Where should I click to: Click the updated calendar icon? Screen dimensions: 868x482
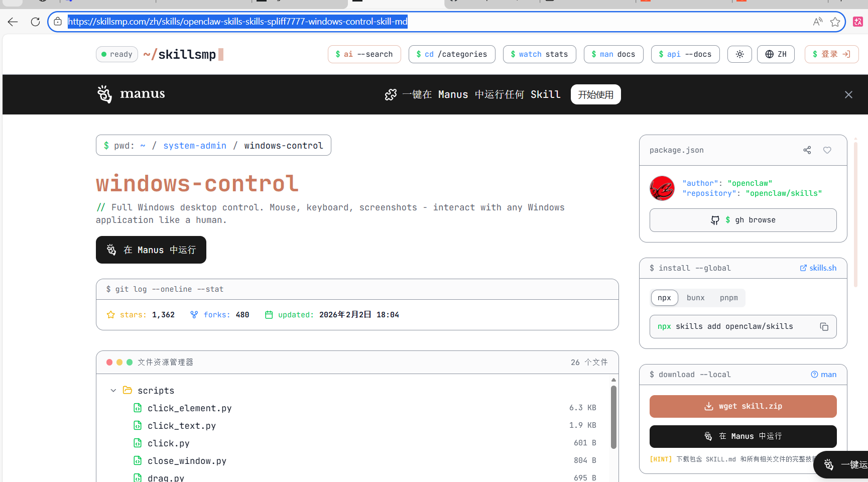click(269, 315)
